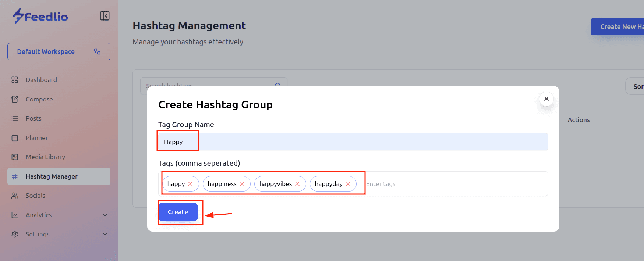
Task: Expand the Analytics submenu chevron
Action: tap(105, 215)
